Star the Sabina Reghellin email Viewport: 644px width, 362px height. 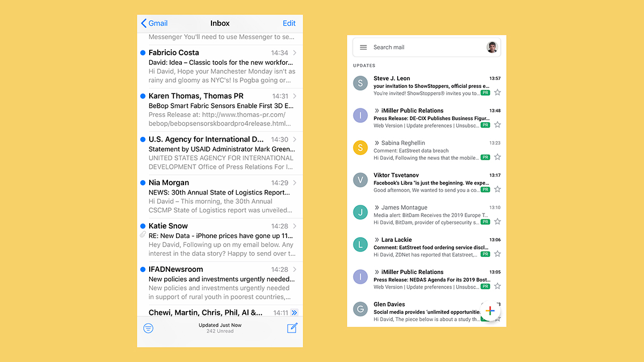point(497,157)
